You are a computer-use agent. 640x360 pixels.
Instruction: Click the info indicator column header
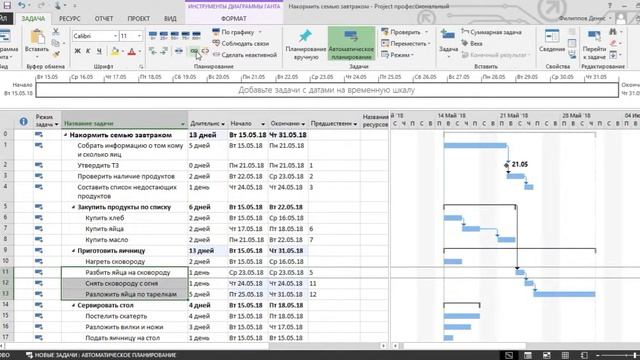click(x=24, y=121)
